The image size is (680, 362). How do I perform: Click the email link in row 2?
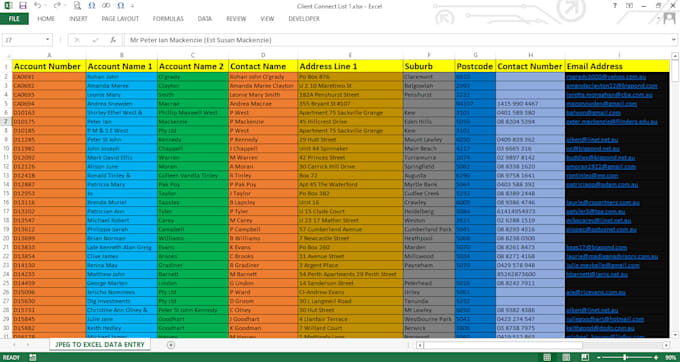click(606, 77)
